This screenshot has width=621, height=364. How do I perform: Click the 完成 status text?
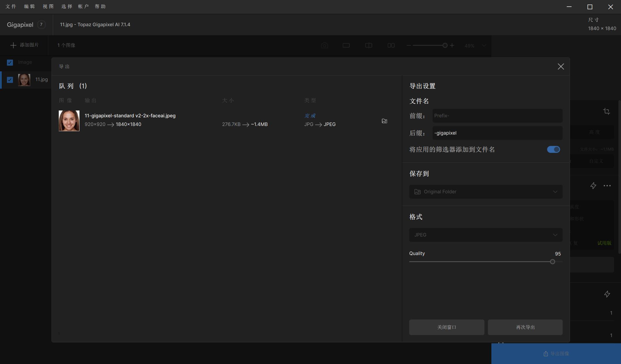coord(310,116)
